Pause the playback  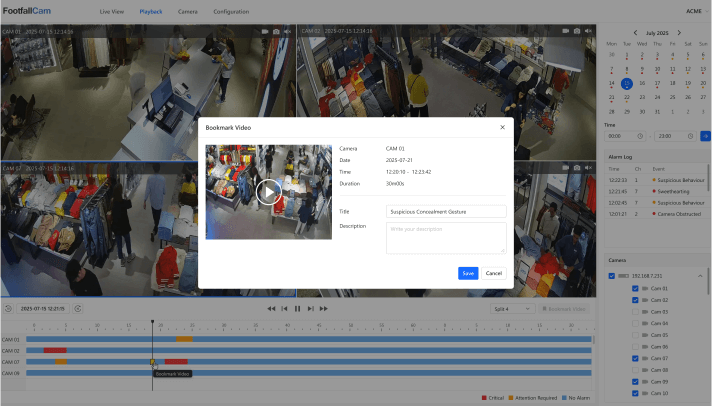point(297,309)
